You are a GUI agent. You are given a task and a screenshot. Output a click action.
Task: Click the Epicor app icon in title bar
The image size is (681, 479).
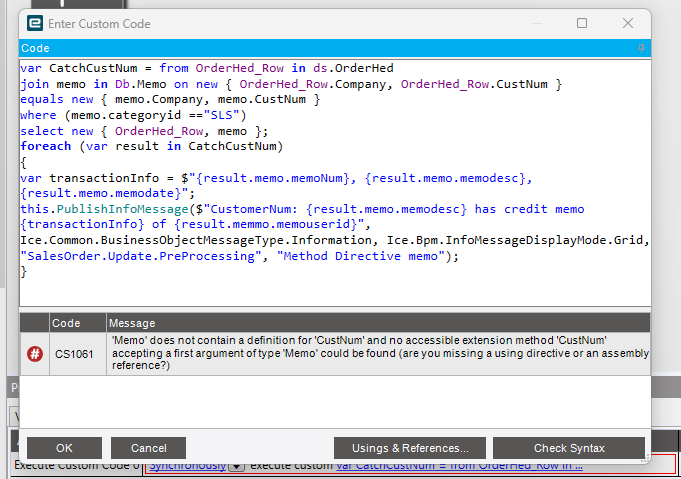[35, 23]
